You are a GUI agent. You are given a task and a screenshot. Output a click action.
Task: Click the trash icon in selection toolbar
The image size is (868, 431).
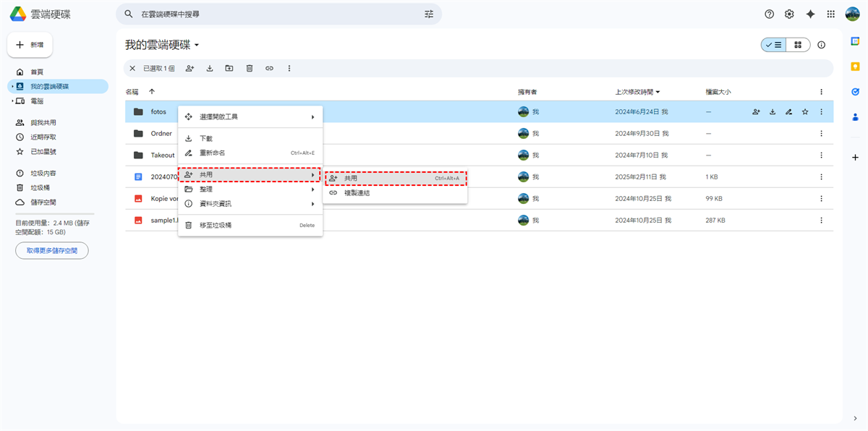(x=250, y=68)
